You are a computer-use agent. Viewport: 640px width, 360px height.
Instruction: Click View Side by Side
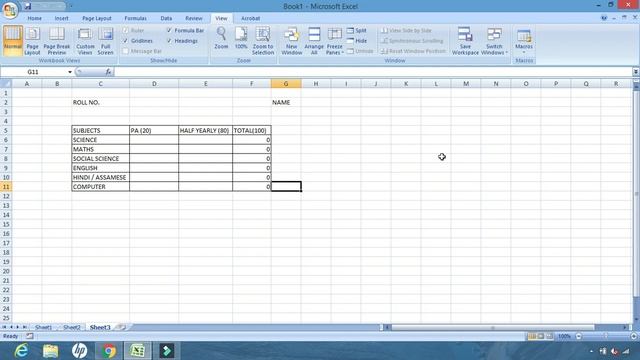click(x=406, y=30)
